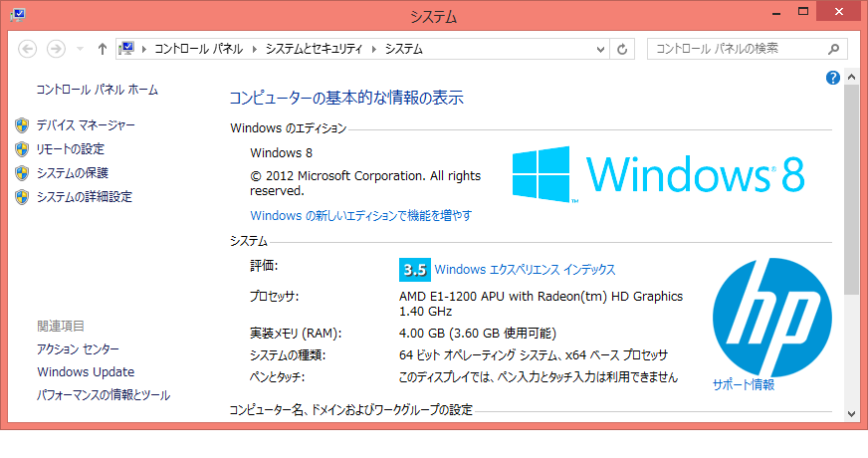Click the HP logo

[772, 318]
